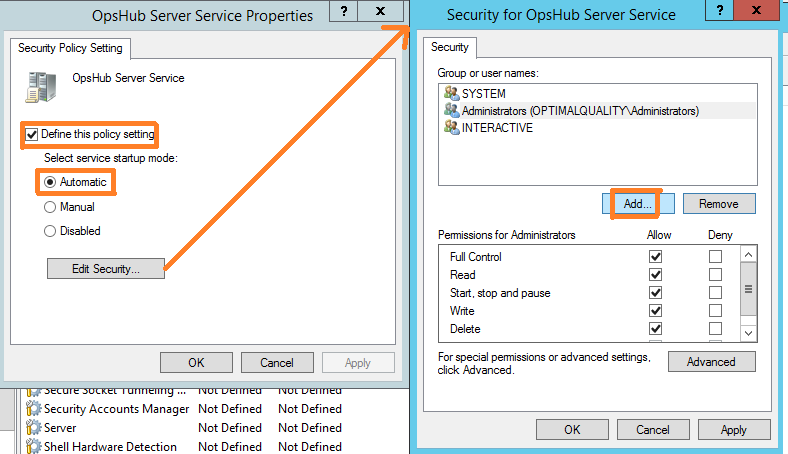Select the Manual startup mode
The height and width of the screenshot is (454, 788).
(x=50, y=207)
